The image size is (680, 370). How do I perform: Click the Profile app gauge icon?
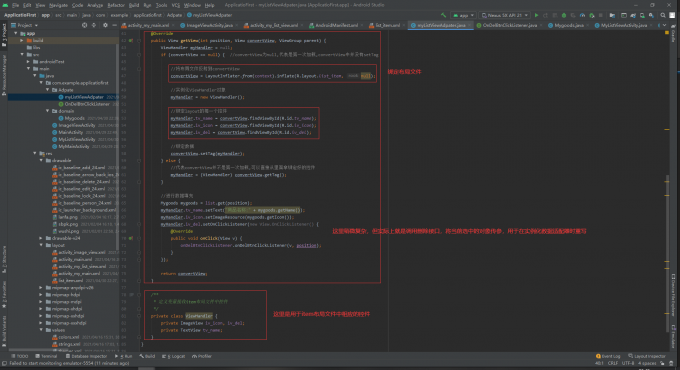pos(582,15)
